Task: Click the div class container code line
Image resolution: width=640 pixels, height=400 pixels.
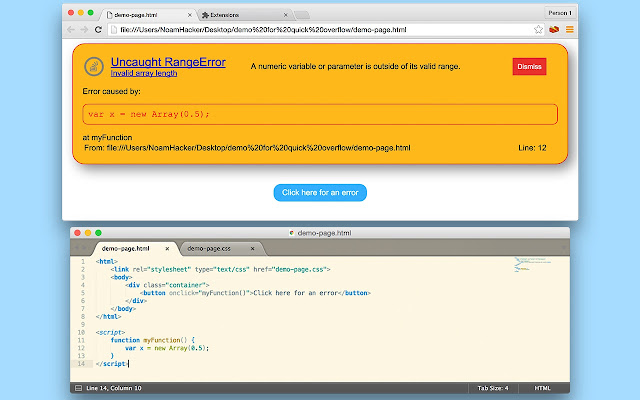Action: [x=167, y=285]
